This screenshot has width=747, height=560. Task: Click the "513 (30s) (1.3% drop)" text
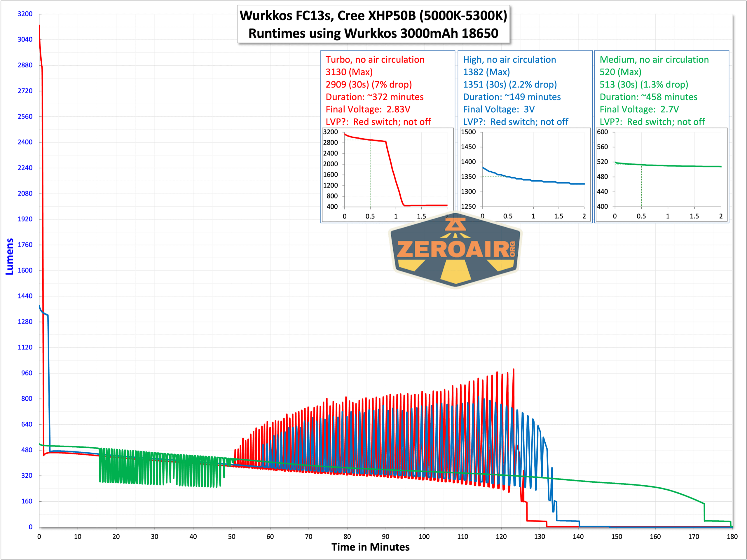[644, 84]
